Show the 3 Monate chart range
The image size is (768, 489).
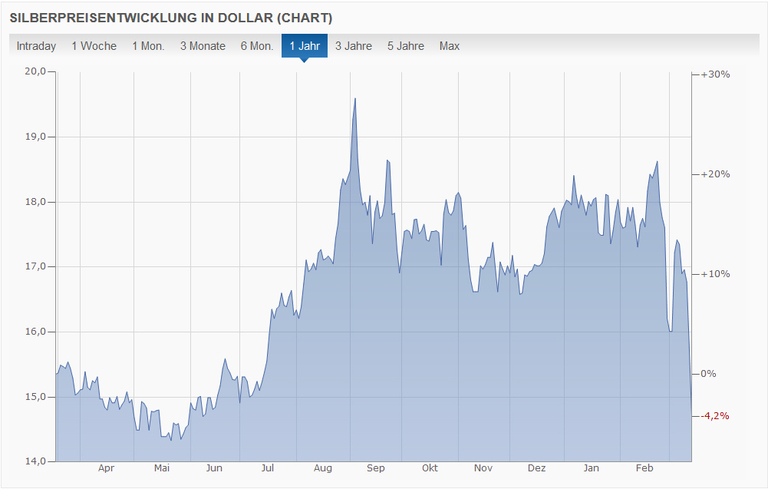click(203, 46)
